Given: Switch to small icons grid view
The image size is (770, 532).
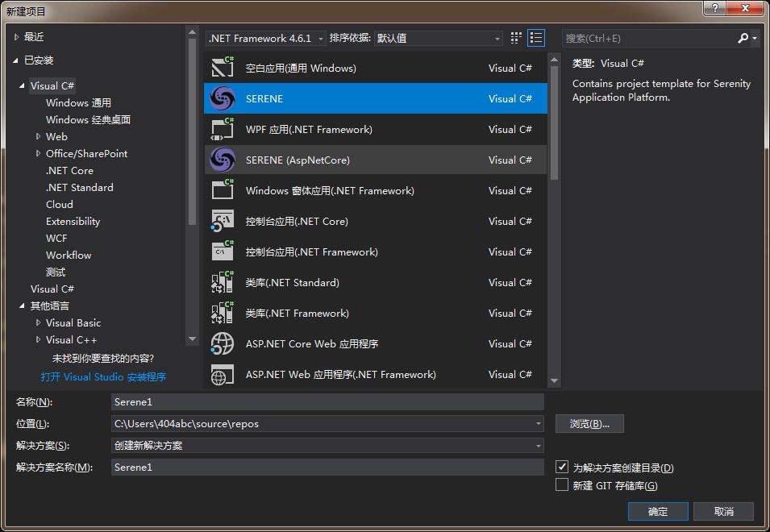Looking at the screenshot, I should pyautogui.click(x=516, y=38).
